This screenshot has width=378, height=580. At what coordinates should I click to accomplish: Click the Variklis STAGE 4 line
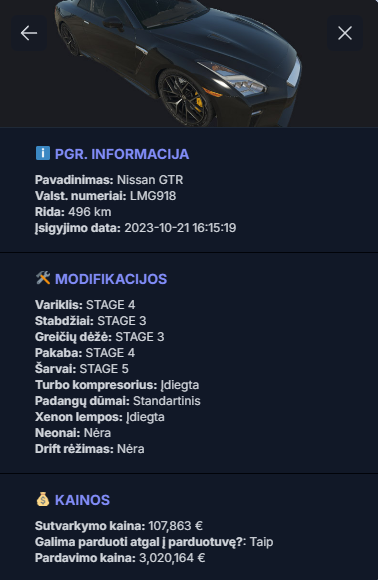coord(85,305)
